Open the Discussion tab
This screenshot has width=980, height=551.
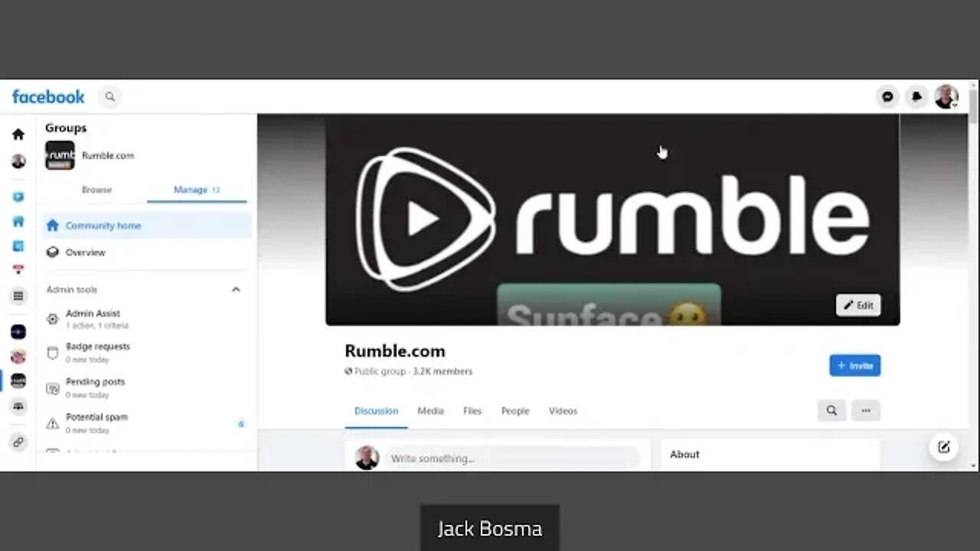click(x=376, y=411)
